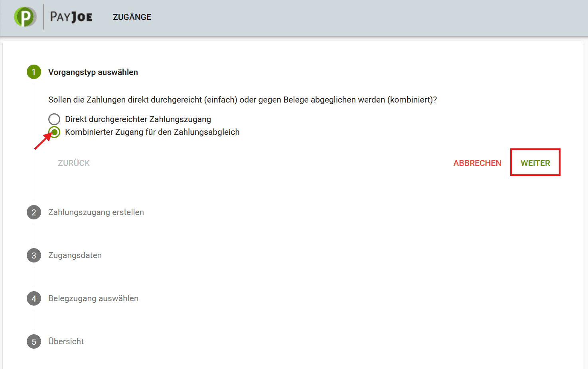Viewport: 588px width, 369px height.
Task: Click the disabled ZURÜCK button
Action: pyautogui.click(x=74, y=163)
